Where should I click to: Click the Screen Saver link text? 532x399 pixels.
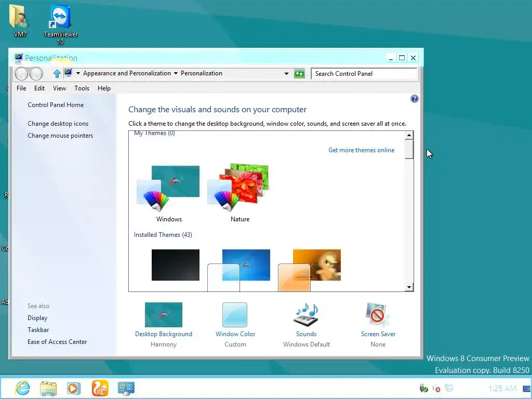(378, 334)
